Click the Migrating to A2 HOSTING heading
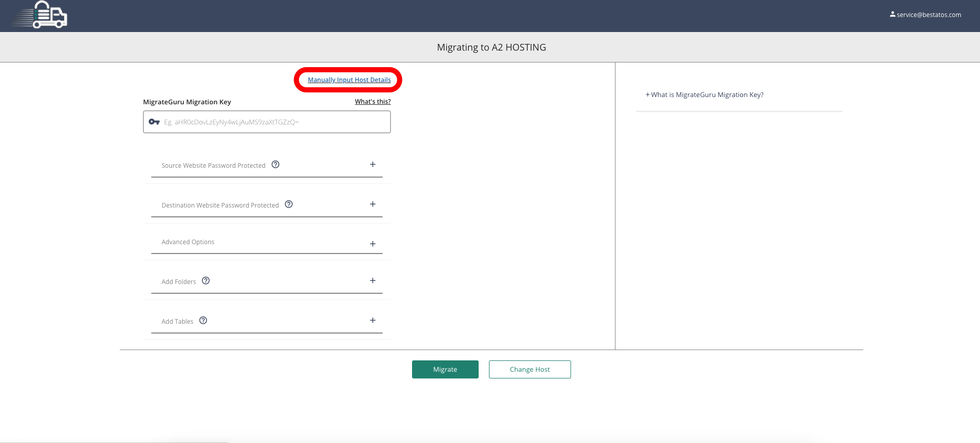The height and width of the screenshot is (443, 980). (491, 48)
